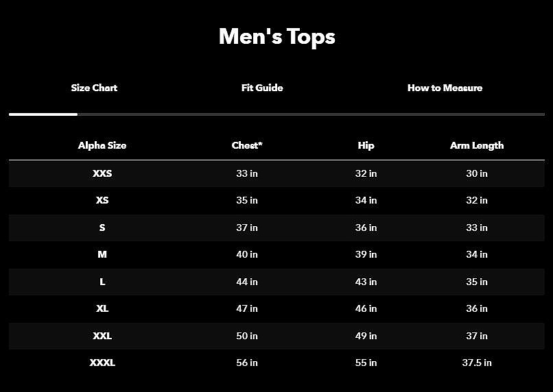Image resolution: width=553 pixels, height=392 pixels.
Task: Click the 56 in chest value
Action: pos(247,363)
